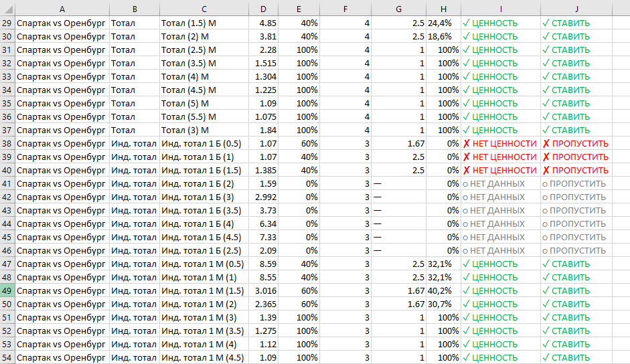Click cell 'Тотал (4.5) М'
630x364 pixels.
click(189, 90)
